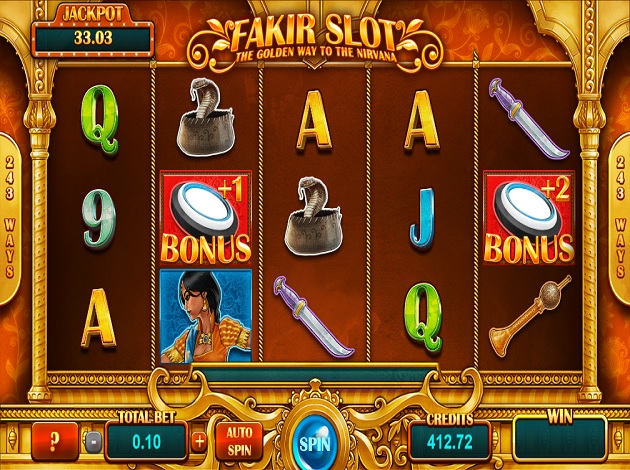
Task: Click the green Q on first reel
Action: [x=100, y=119]
